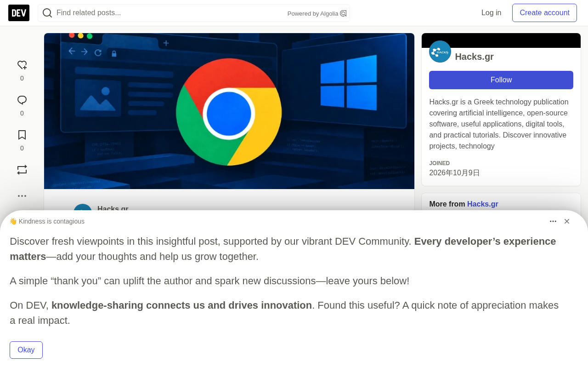Viewport: 588px width, 368px height.
Task: Click the joined date 2026年10月9日
Action: [x=454, y=173]
